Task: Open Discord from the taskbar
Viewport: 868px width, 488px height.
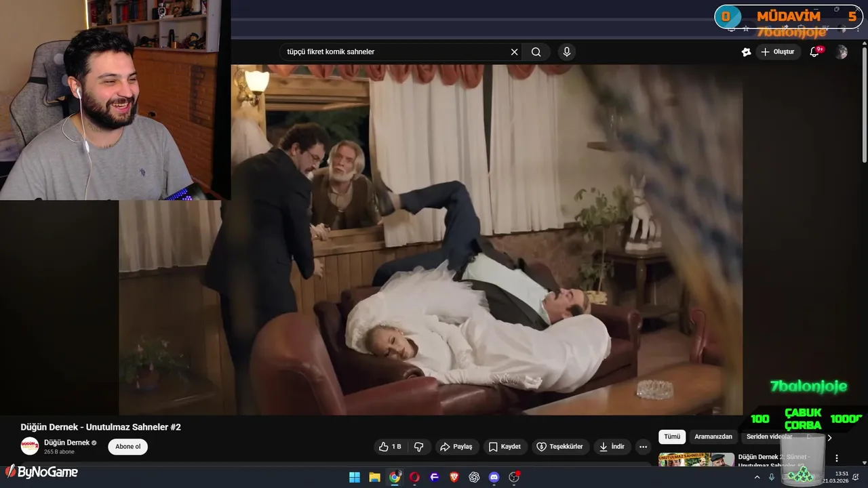Action: (x=494, y=477)
